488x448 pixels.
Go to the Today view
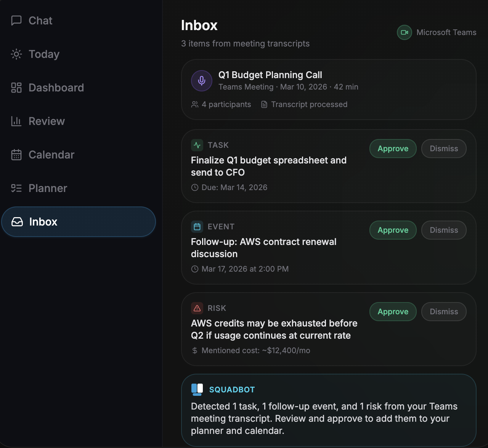(43, 54)
